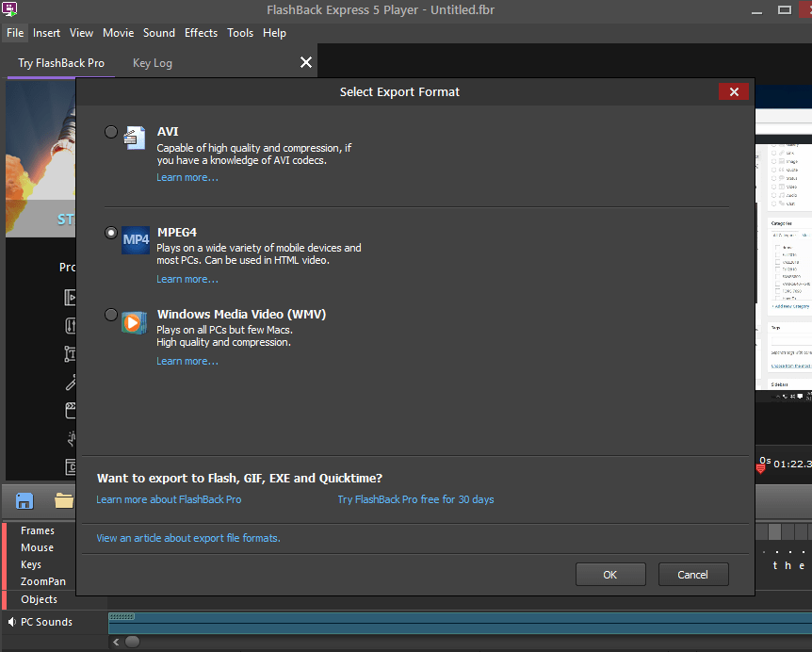The width and height of the screenshot is (812, 652).
Task: Open the Effects menu
Action: coord(201,33)
